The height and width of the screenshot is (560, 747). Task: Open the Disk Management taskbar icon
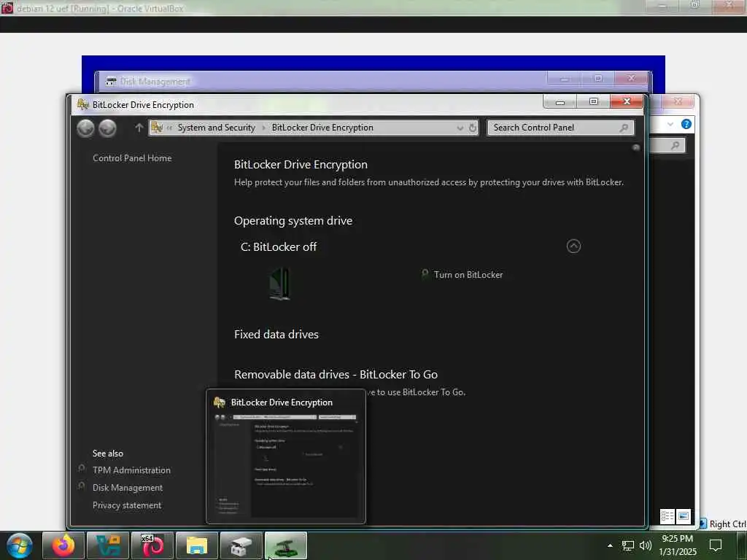[241, 545]
